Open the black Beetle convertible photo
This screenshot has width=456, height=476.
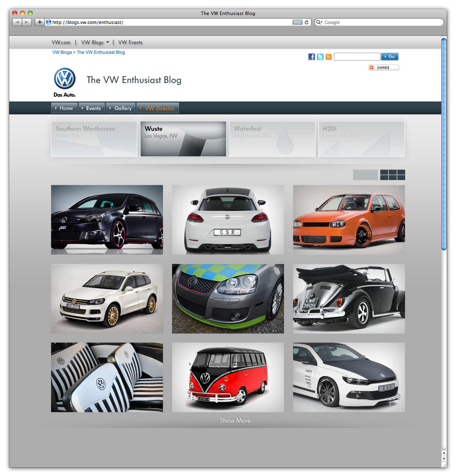tap(349, 299)
